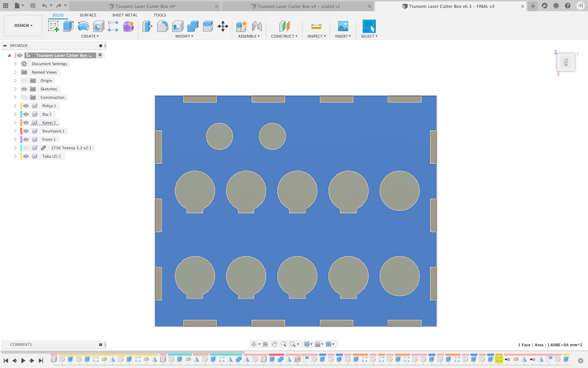Expand the Front:1 component tree
The image size is (588, 368).
[15, 140]
